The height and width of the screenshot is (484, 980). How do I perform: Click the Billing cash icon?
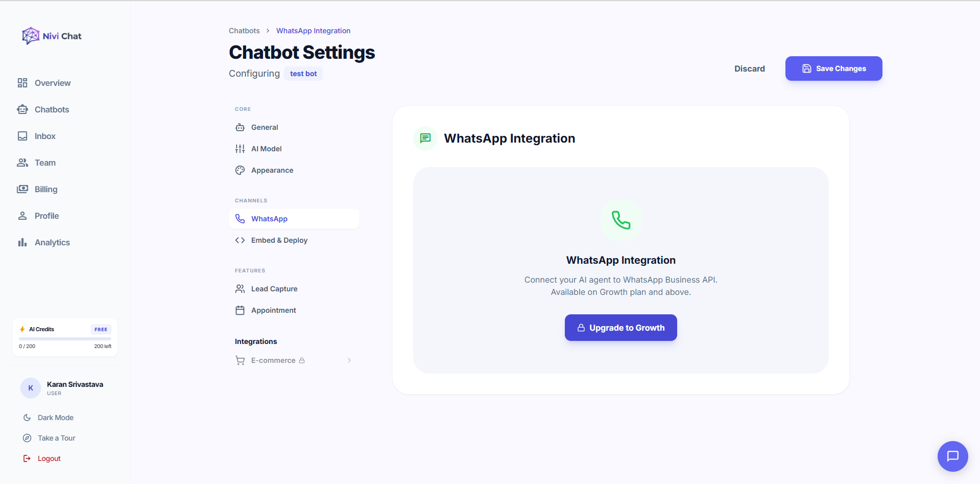click(x=22, y=189)
